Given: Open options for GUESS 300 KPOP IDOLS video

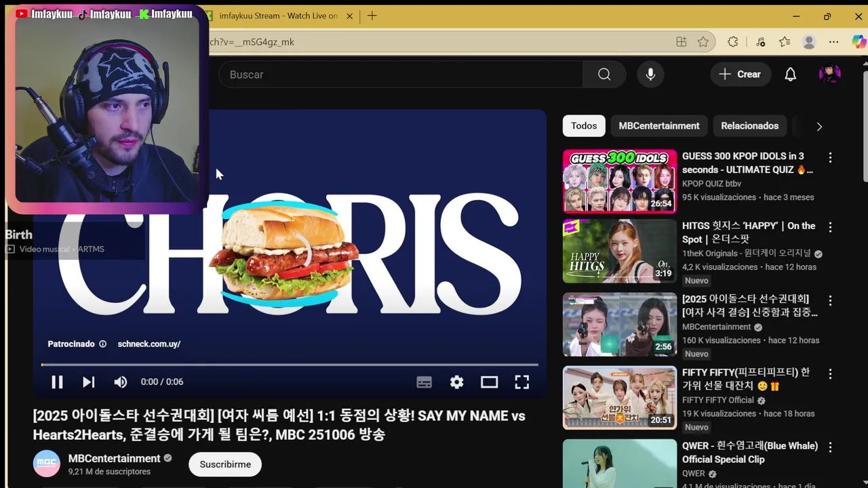Looking at the screenshot, I should tap(830, 157).
